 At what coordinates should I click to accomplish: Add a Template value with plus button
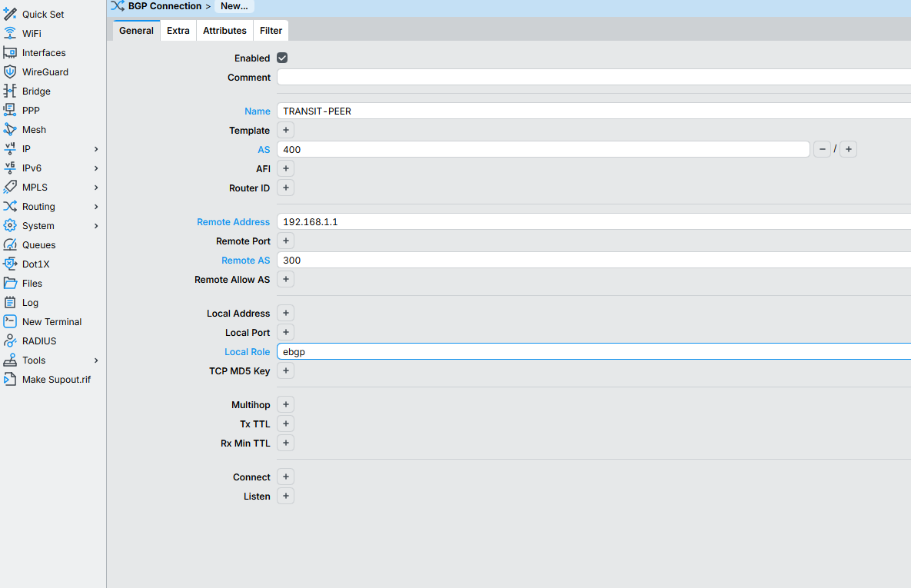pos(286,130)
